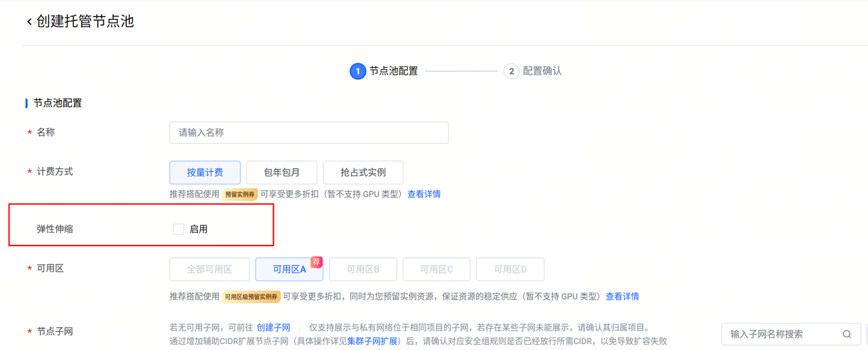868x350 pixels.
Task: Open the 创建子网 link
Action: [273, 328]
